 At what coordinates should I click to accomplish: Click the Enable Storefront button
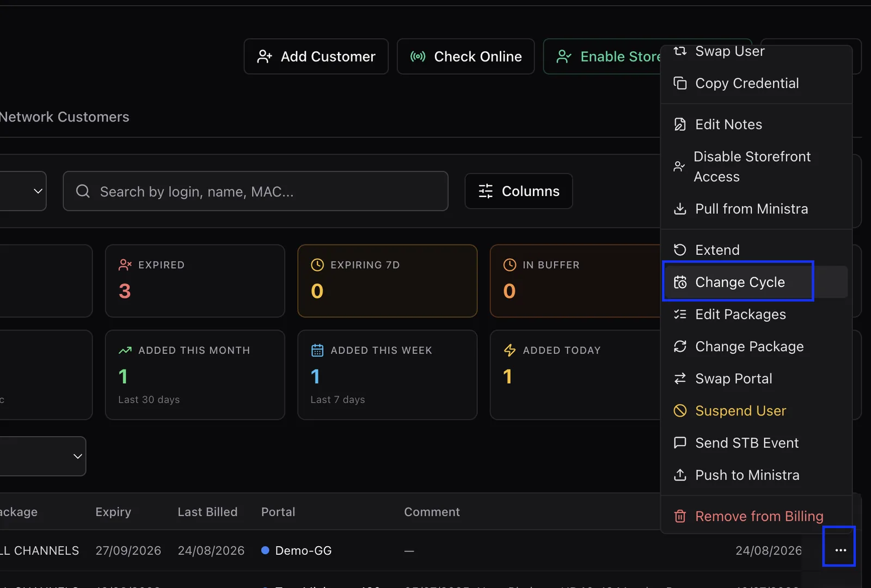(602, 57)
